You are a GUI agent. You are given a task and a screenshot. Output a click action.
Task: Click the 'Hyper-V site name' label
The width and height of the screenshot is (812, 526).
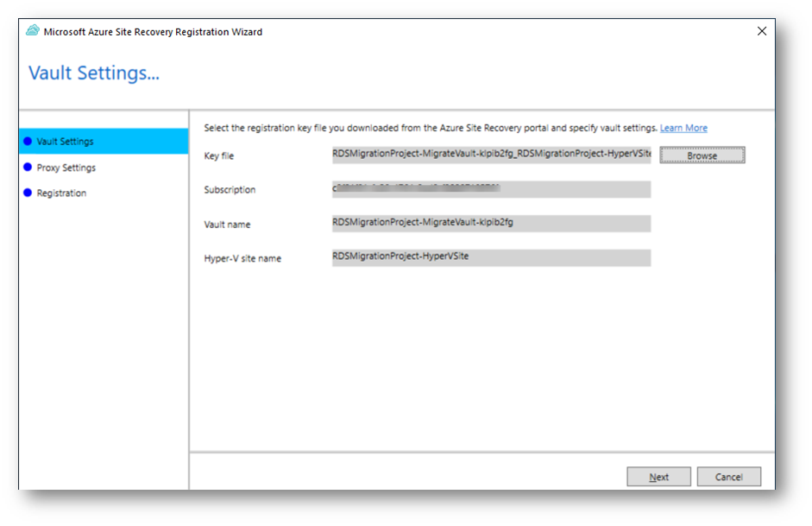point(242,258)
